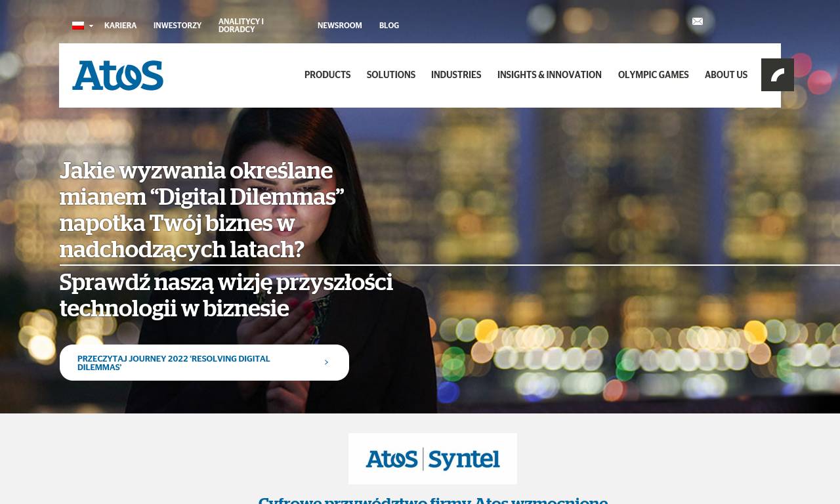Open the Inwestorzy link
This screenshot has width=840, height=504.
(x=178, y=26)
